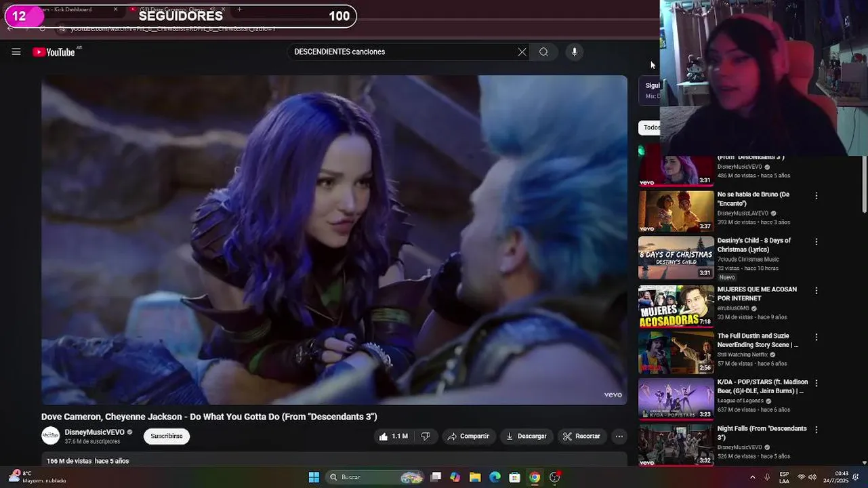Viewport: 868px width, 488px height.
Task: Open DisneyMusicVEVO channel name under video title
Action: click(94, 432)
